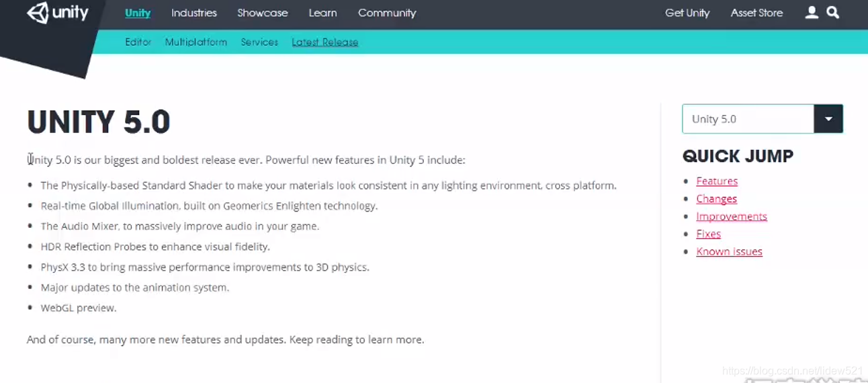Open the search magnifier icon
Screen dimensions: 868x383
(x=833, y=13)
